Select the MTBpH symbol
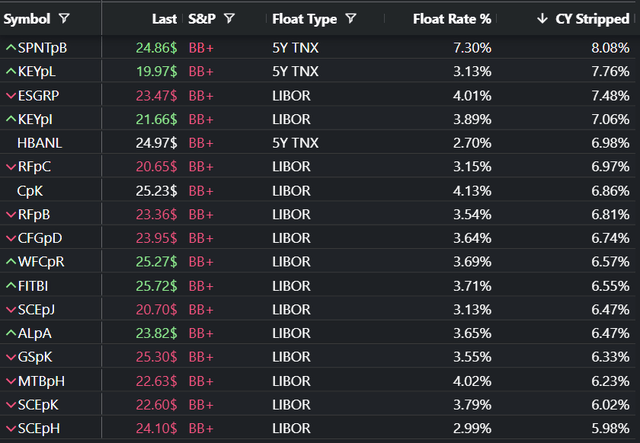 pyautogui.click(x=41, y=381)
